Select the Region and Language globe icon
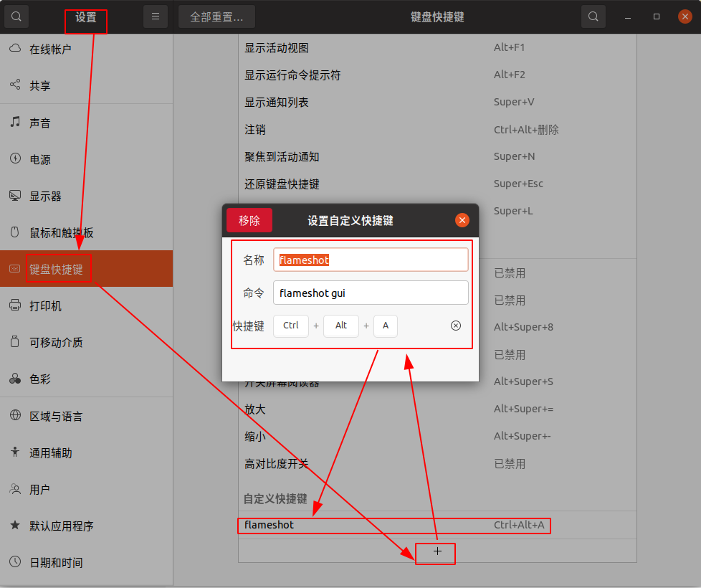The image size is (701, 588). coord(15,415)
